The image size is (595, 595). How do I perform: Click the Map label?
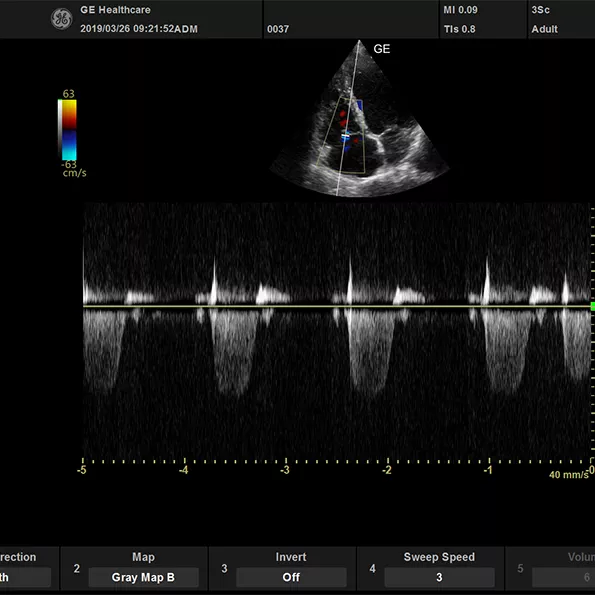point(143,557)
